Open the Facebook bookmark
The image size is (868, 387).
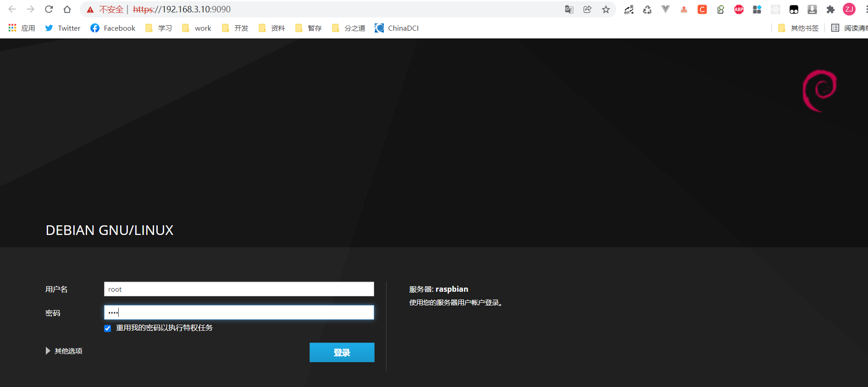113,28
